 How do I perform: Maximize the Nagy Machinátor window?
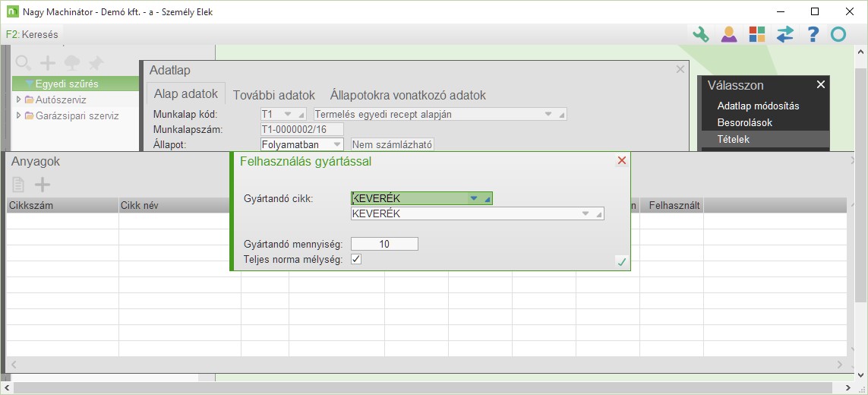click(x=814, y=11)
